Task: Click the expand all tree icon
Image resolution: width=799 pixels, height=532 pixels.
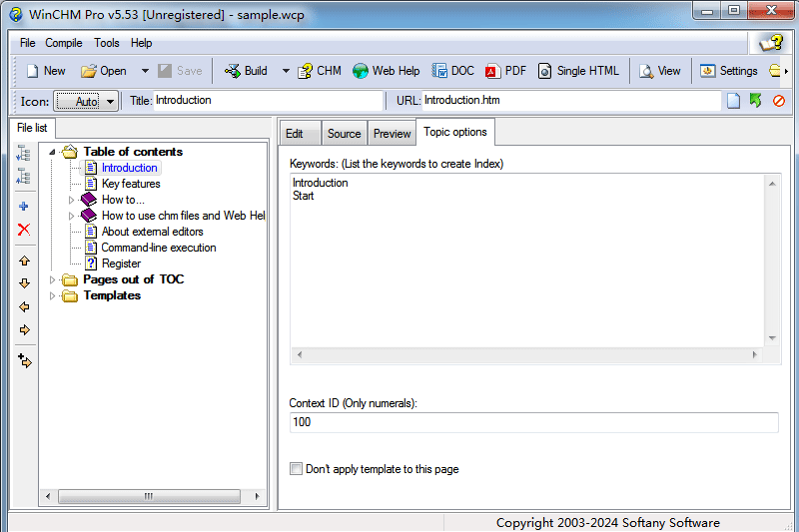Action: point(23,153)
